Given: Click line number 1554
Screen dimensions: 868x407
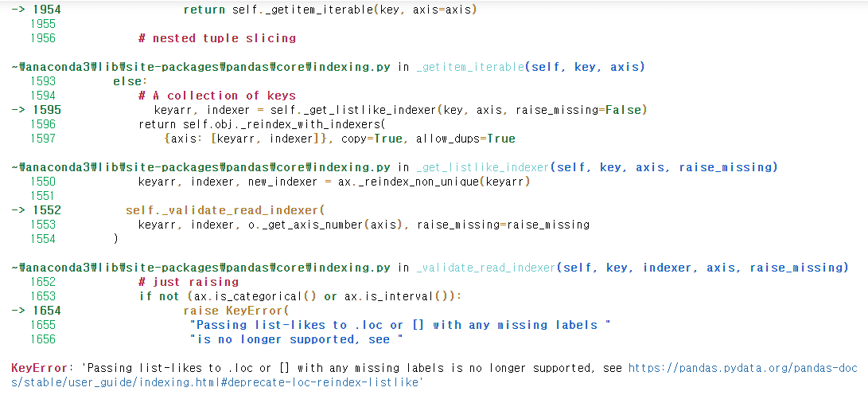Looking at the screenshot, I should [x=43, y=239].
